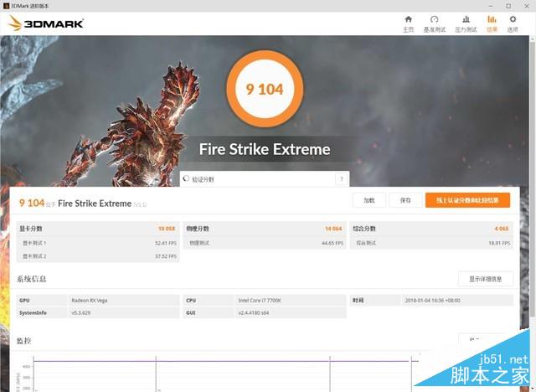Click the v5.3.629 SystemInfo version
Screen dimensions: 536x392
click(81, 312)
